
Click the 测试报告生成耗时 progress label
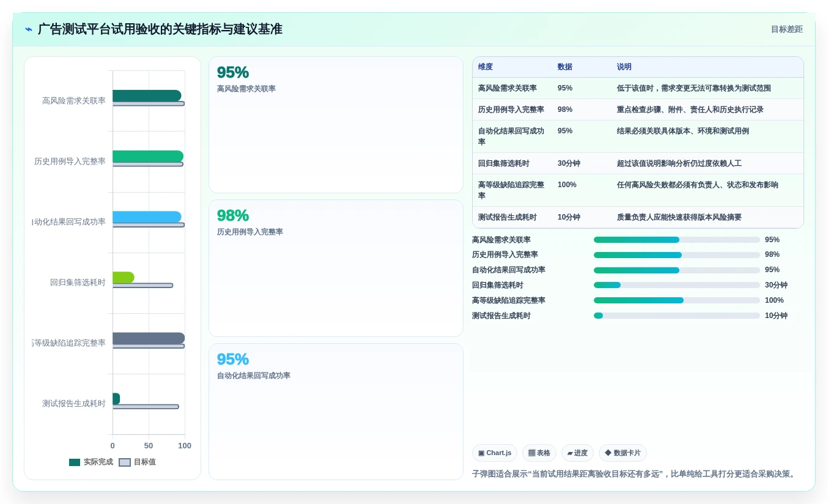(501, 316)
